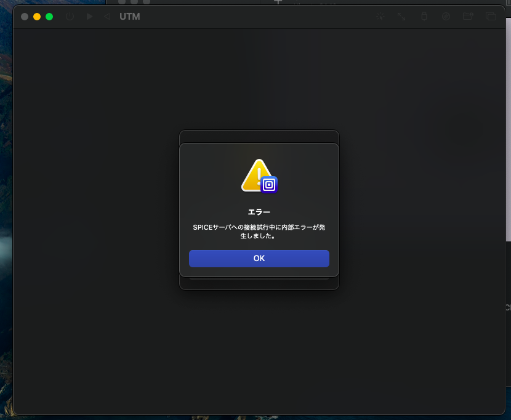
Task: Click the shared folder toolbar icon
Action: pos(468,17)
